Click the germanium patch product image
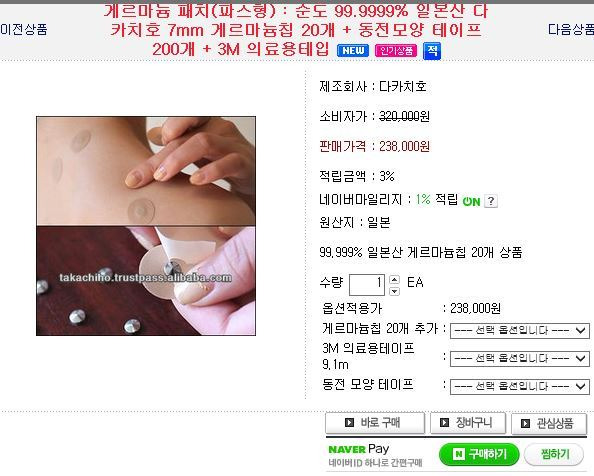594x476 pixels. click(146, 226)
